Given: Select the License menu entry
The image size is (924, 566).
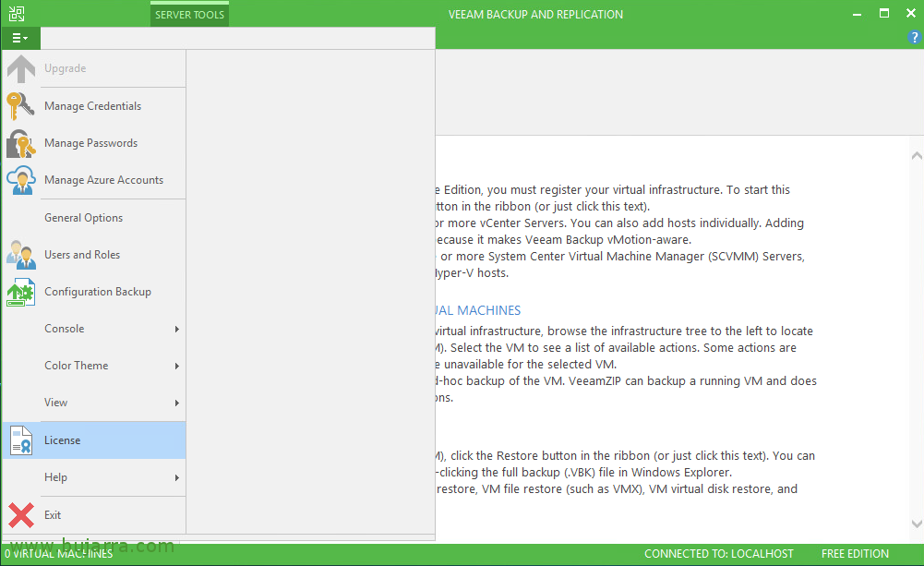Looking at the screenshot, I should coord(94,440).
